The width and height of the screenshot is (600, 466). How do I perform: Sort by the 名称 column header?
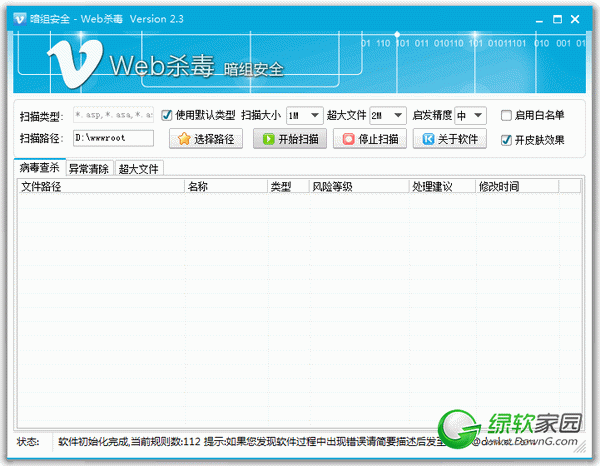[x=226, y=186]
